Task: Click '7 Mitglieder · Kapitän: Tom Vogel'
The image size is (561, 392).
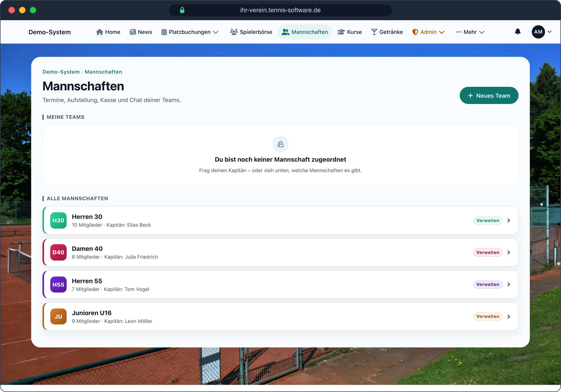Action: [x=110, y=289]
